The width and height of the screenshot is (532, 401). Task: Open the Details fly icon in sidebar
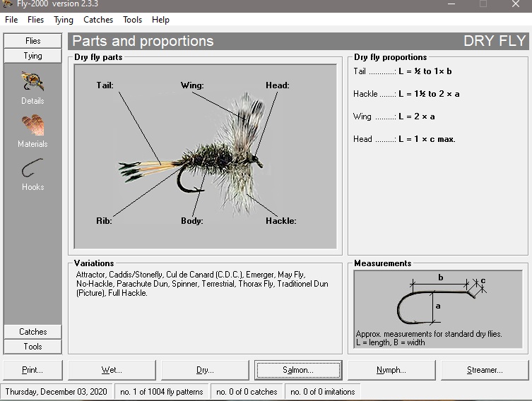pos(32,81)
